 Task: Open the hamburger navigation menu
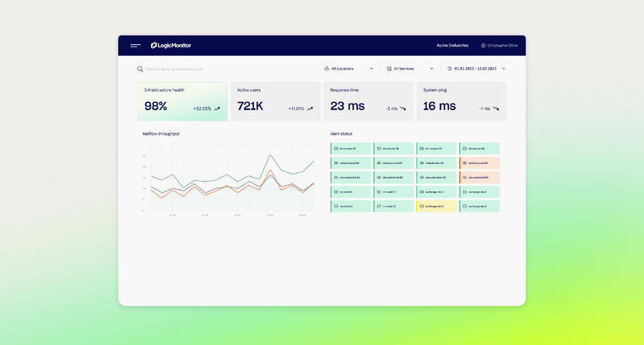(135, 46)
